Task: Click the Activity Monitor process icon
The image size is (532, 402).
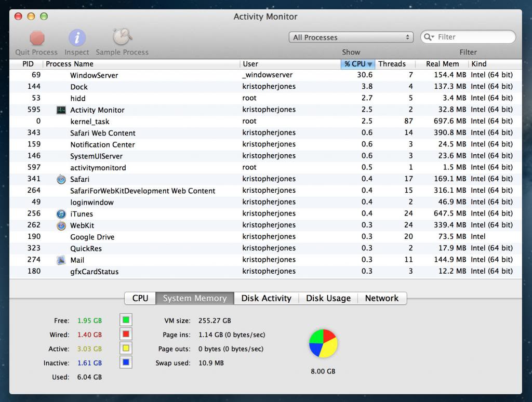Action: pos(61,110)
